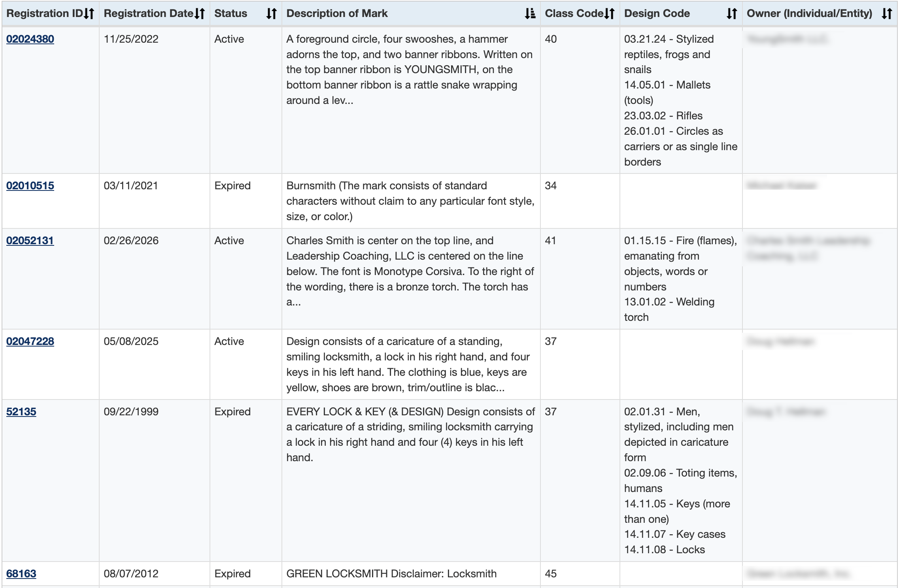Click the GREEN LOCKSMITH description
The image size is (899, 588).
(x=391, y=574)
